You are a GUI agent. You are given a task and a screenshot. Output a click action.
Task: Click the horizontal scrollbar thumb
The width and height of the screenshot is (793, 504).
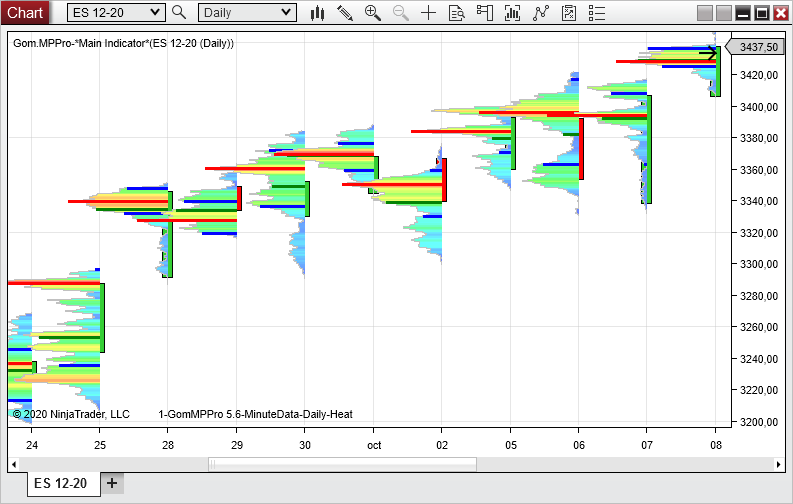click(x=342, y=464)
